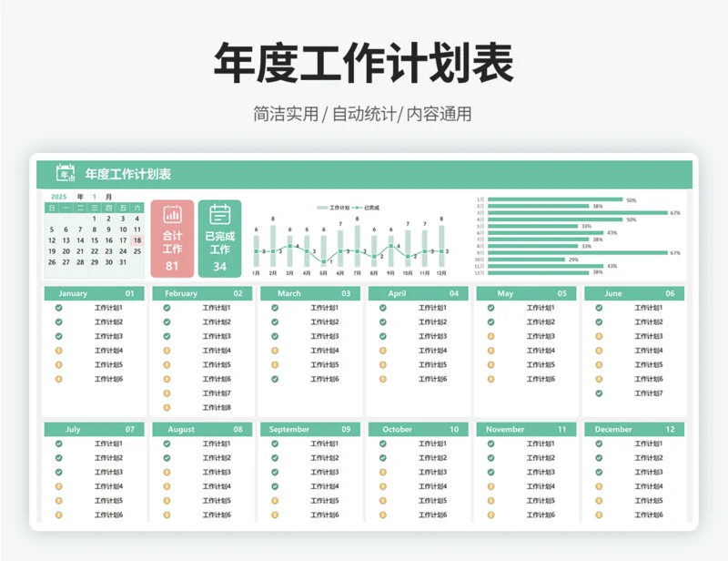
Task: Select date 31 in the calendar
Action: click(123, 262)
